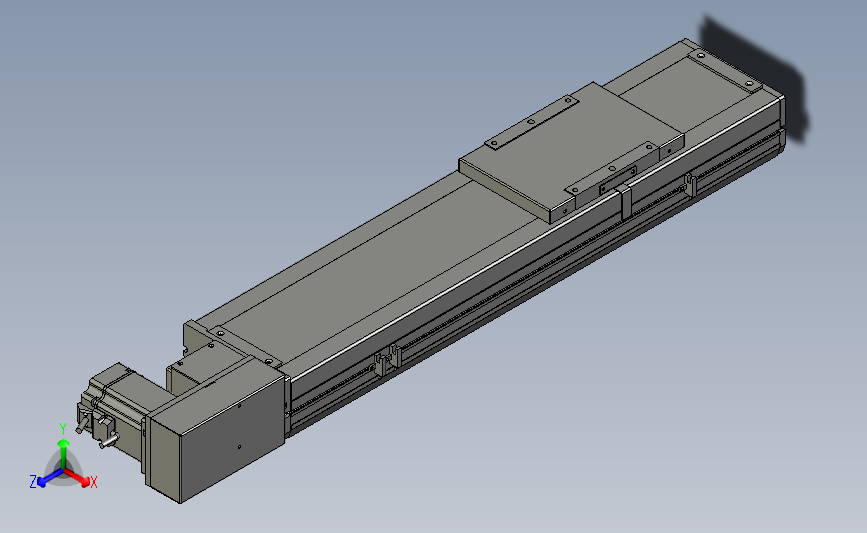Select the sliding carriage plate top face
The height and width of the screenshot is (533, 867).
point(570,147)
